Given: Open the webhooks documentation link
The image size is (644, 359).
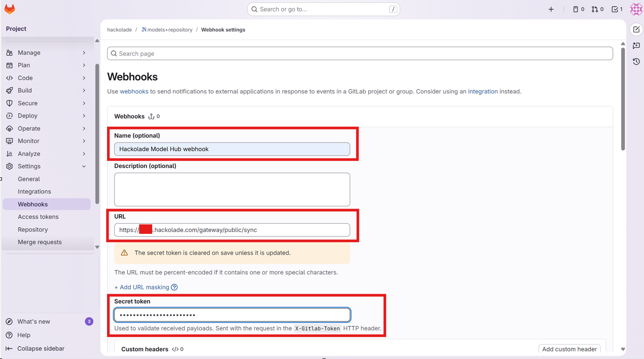Looking at the screenshot, I should click(134, 91).
